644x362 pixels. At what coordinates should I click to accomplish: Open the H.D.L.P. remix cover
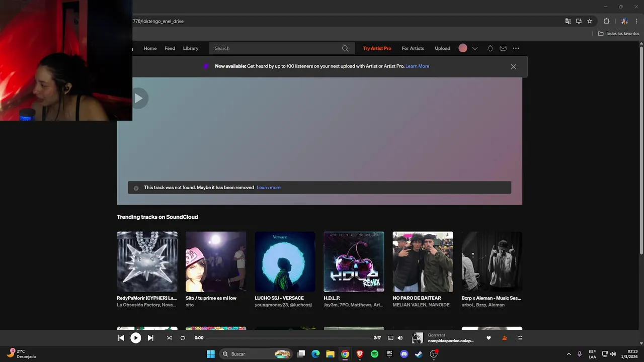tap(354, 261)
